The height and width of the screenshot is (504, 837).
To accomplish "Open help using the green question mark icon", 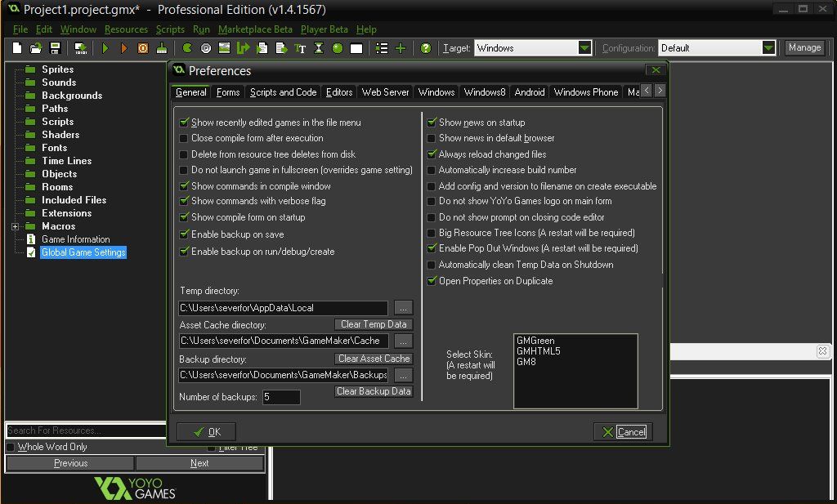I will click(x=424, y=48).
